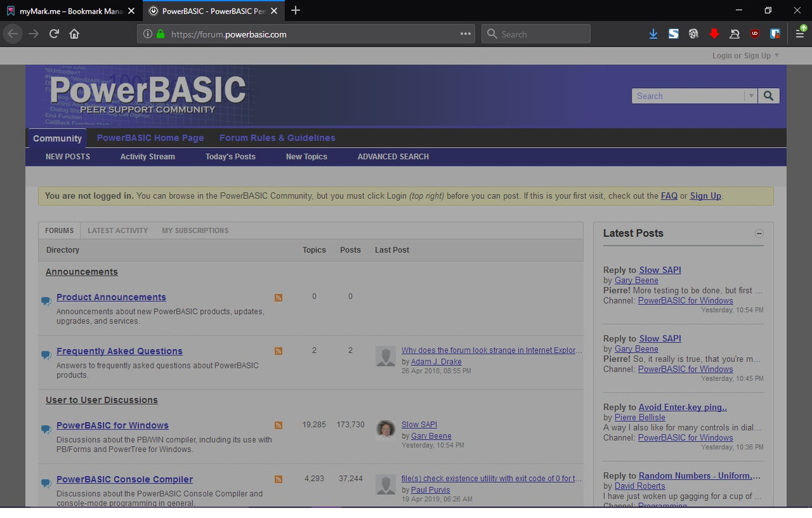Open the Frequently Asked Questions forum
This screenshot has width=812, height=518.
pos(120,351)
